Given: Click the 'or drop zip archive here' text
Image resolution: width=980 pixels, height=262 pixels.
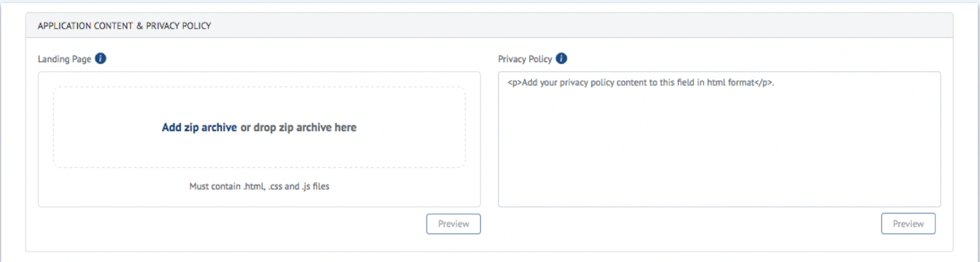Looking at the screenshot, I should tap(298, 127).
